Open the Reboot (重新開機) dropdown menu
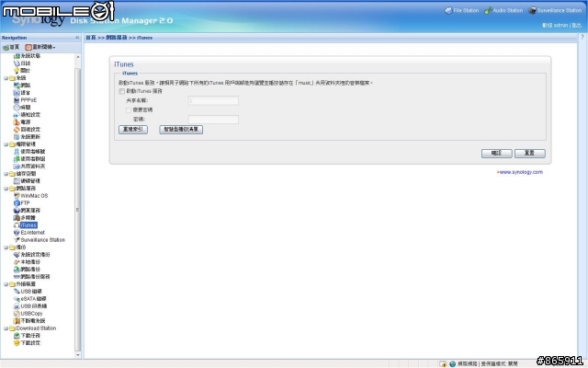Screen dimensions: 588x368 [40, 47]
